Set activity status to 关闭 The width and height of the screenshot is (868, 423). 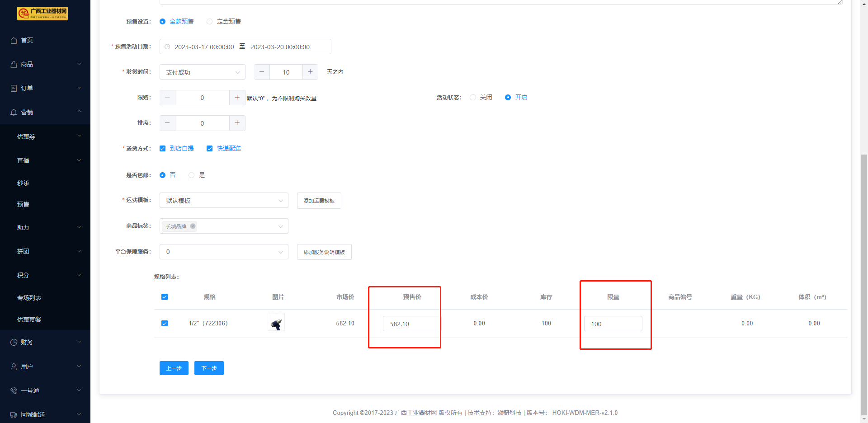[473, 98]
